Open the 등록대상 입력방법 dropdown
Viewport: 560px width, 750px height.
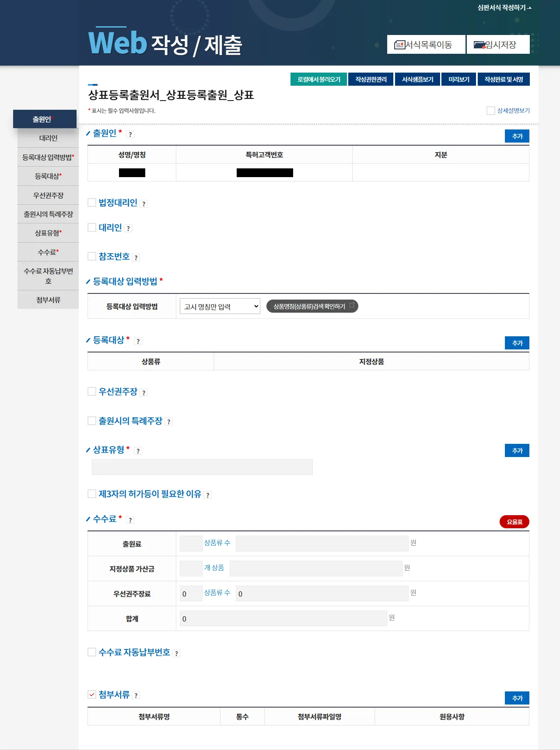[x=220, y=307]
